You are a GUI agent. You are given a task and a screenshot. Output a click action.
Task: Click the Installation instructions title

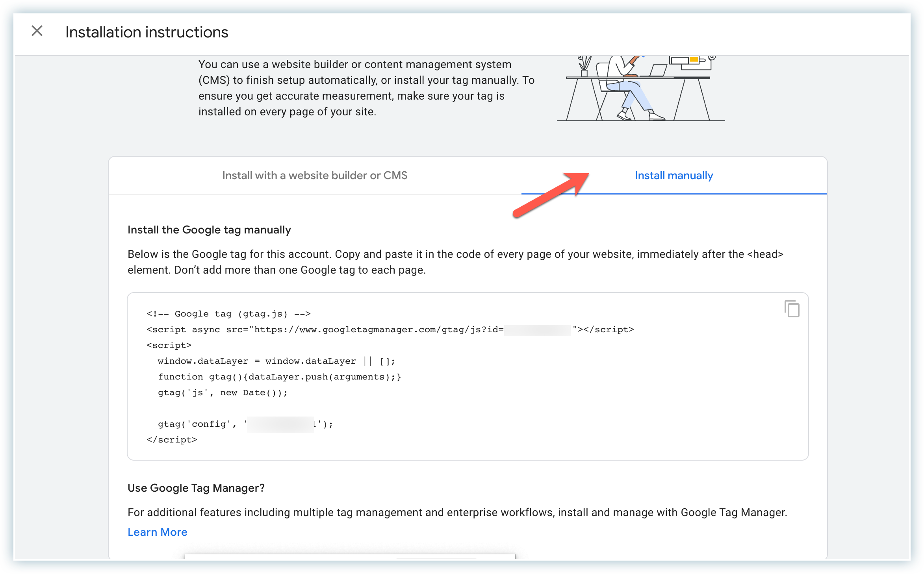(x=147, y=32)
